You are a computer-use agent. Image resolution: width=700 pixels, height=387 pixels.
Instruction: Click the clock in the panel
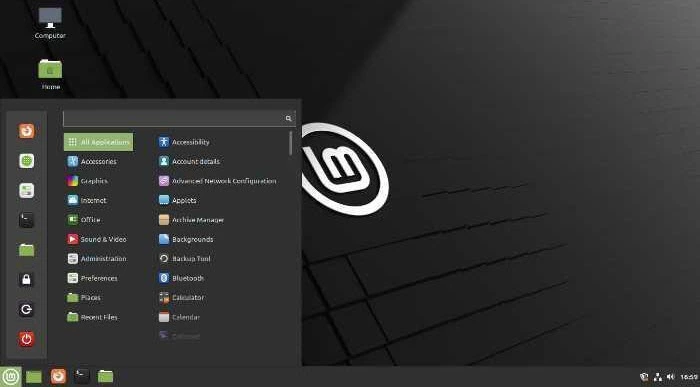[x=689, y=378]
